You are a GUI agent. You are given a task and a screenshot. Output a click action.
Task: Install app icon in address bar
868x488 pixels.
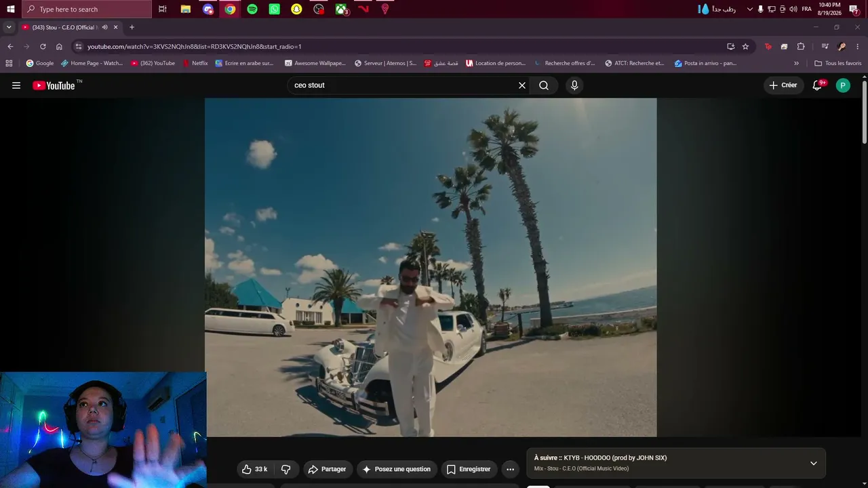pos(730,46)
